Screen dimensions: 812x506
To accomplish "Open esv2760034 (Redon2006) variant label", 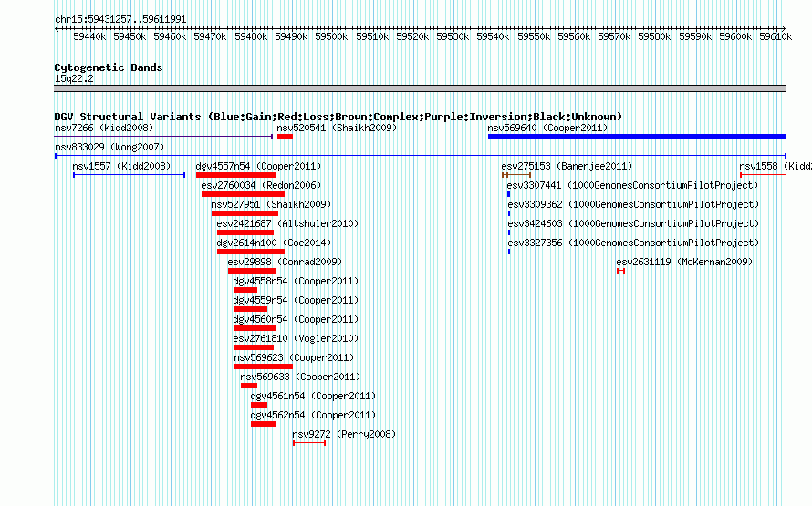I will (x=261, y=185).
